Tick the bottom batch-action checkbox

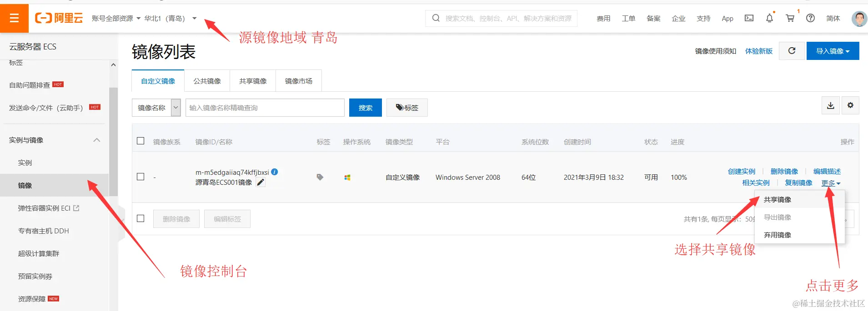click(x=140, y=218)
